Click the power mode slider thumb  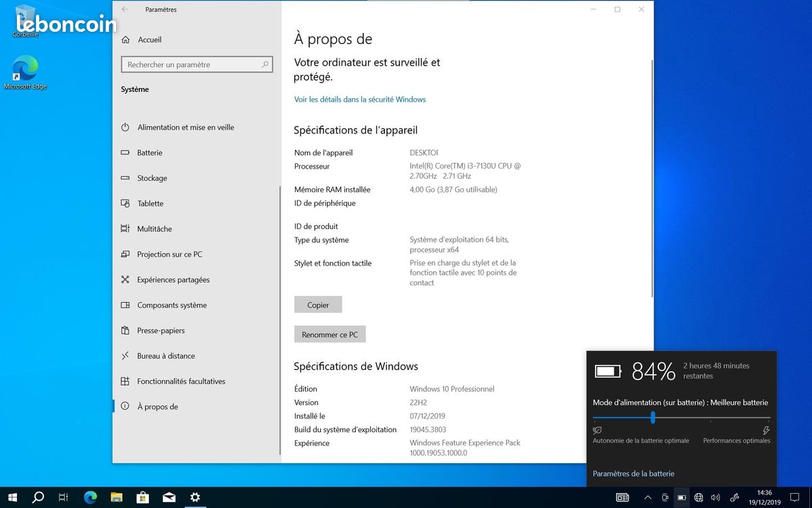coord(653,418)
